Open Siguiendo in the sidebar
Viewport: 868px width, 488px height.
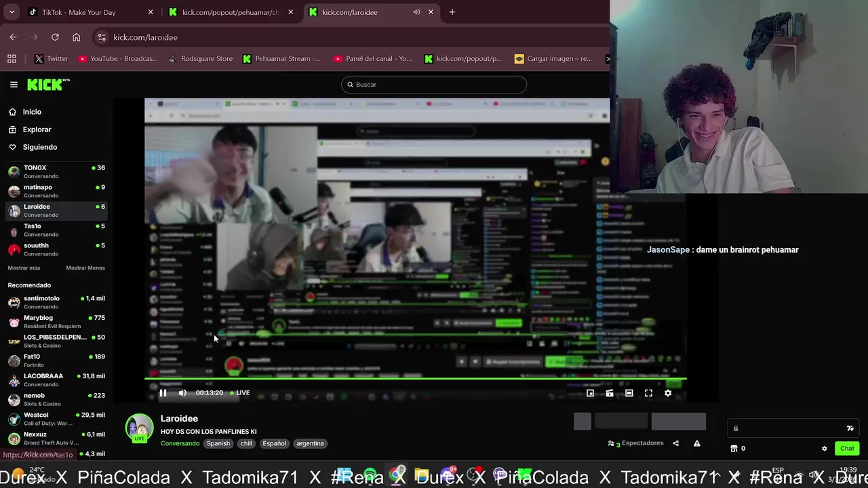pyautogui.click(x=39, y=147)
